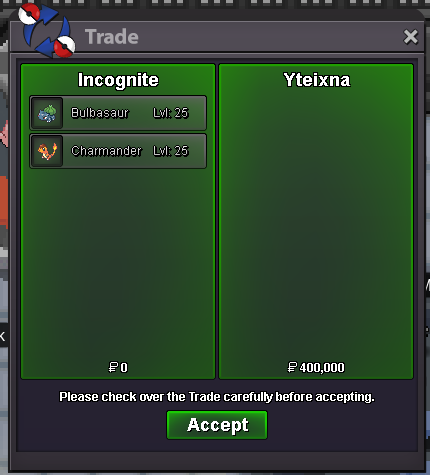Viewport: 430px width, 475px height.
Task: Click the Bulbasaur sprite icon
Action: [47, 113]
